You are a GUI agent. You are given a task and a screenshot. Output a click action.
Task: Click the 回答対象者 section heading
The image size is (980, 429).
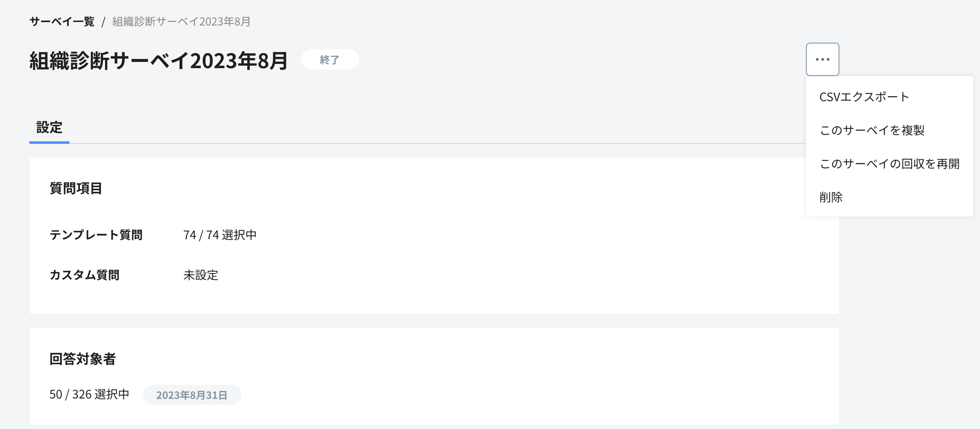coord(82,359)
